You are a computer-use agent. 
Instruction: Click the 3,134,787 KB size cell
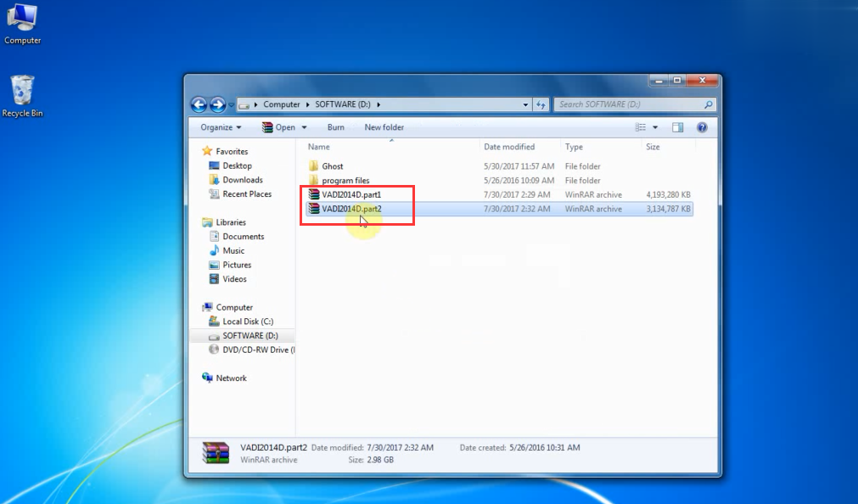pyautogui.click(x=668, y=209)
